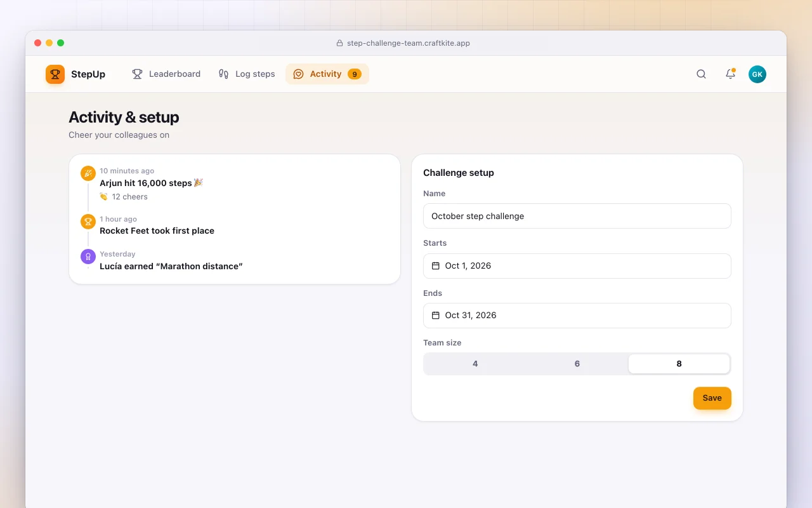Click the "1 hour ago" timestamp

119,219
